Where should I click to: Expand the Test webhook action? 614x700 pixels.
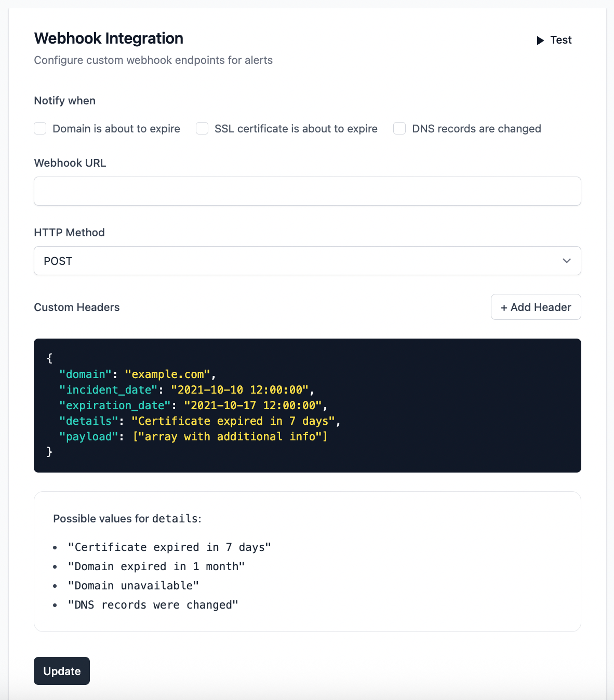(x=554, y=40)
